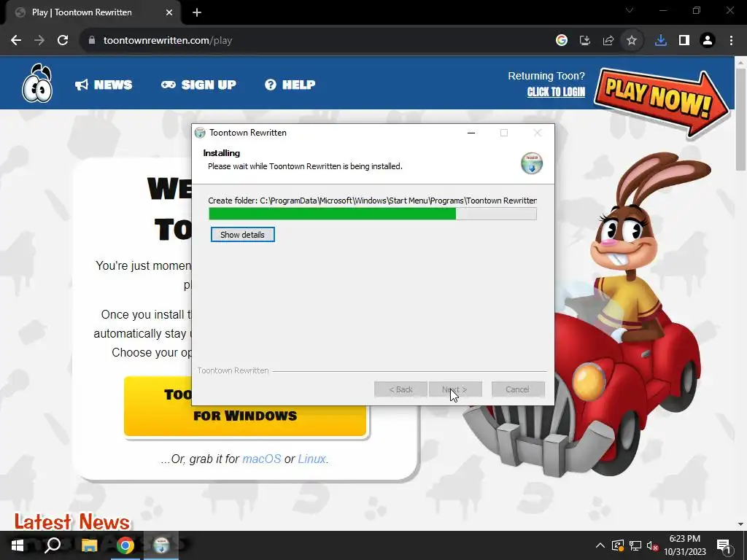
Task: Click the greyed Back button in installer
Action: click(400, 389)
